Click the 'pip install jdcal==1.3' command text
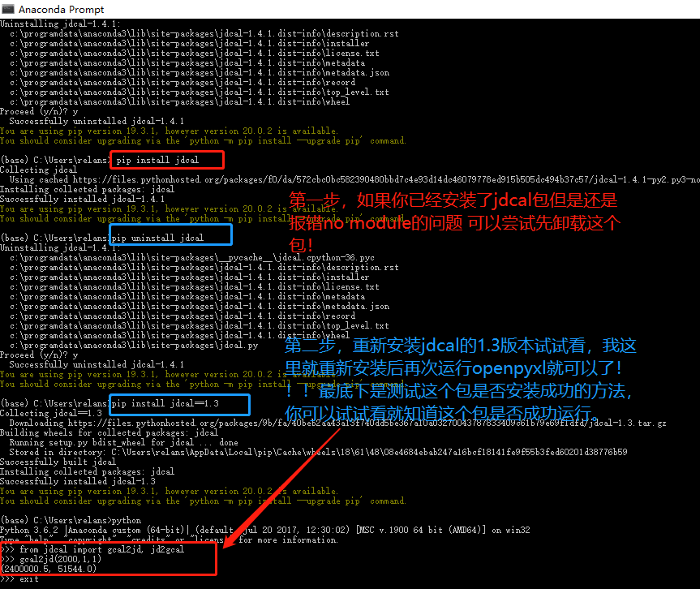This screenshot has width=700, height=589. pyautogui.click(x=165, y=403)
